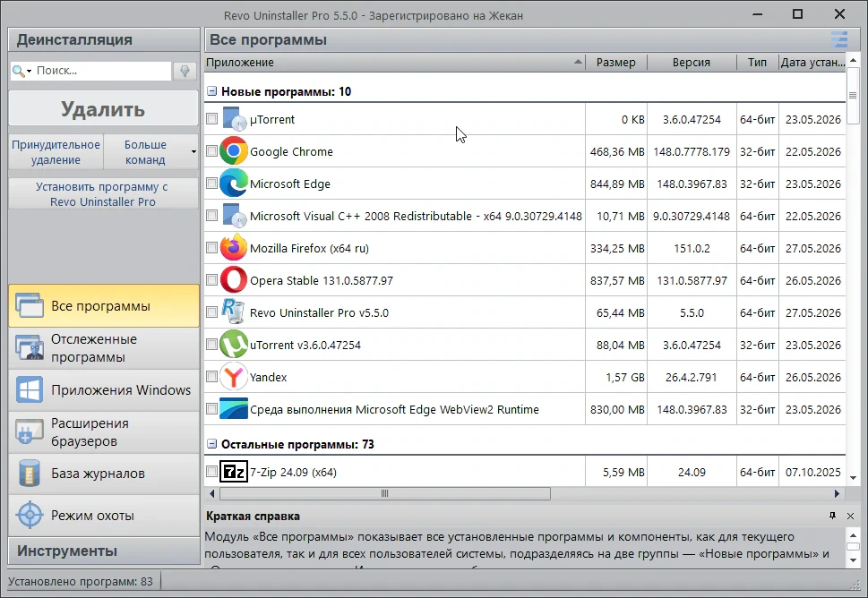Click the program list scroll-right arrow
Viewport: 868px width, 598px height.
tap(837, 493)
